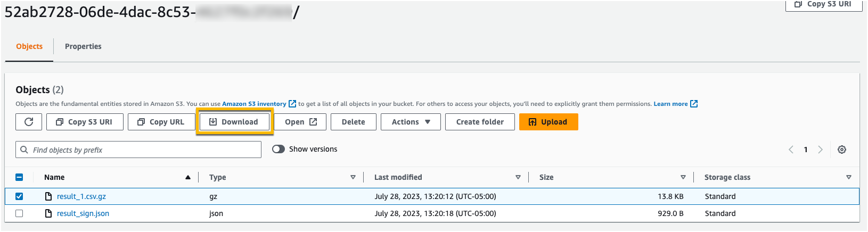Select the result_sign.json checkbox
This screenshot has width=868, height=232.
[x=19, y=213]
